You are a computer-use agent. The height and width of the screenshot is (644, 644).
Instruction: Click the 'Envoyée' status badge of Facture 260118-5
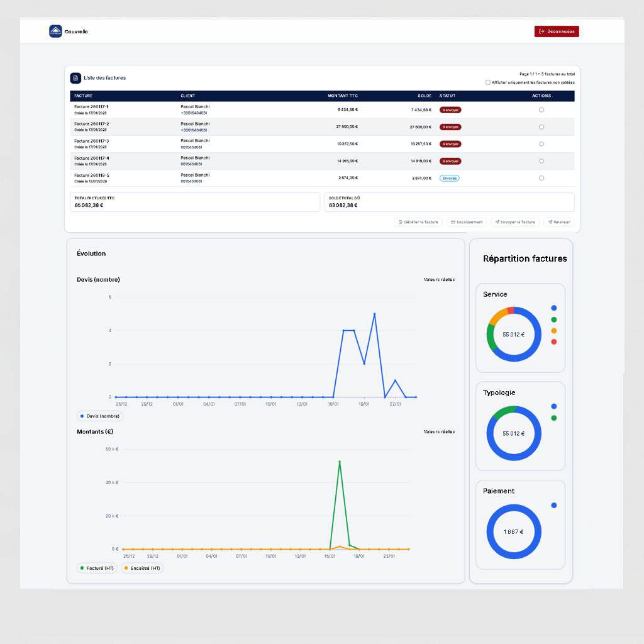tap(449, 178)
